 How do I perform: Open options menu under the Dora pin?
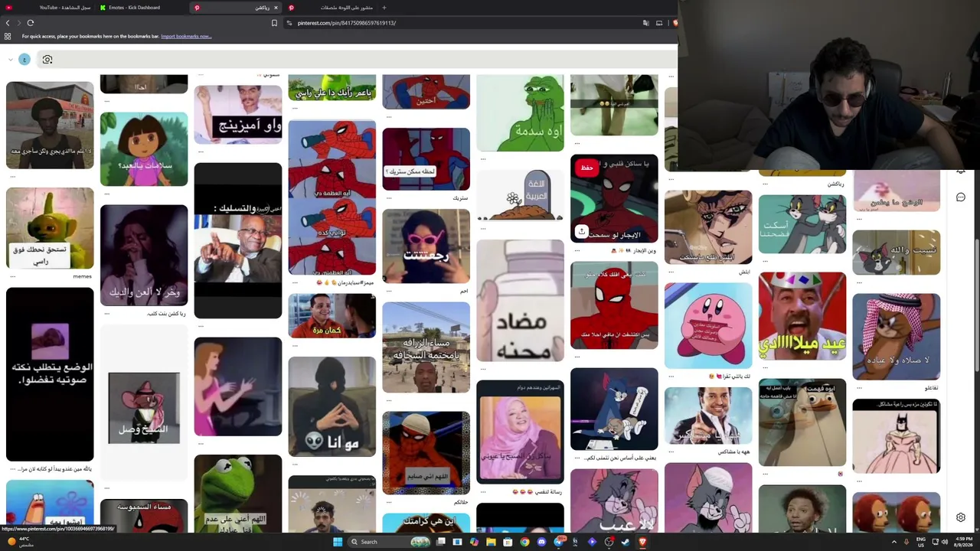106,193
